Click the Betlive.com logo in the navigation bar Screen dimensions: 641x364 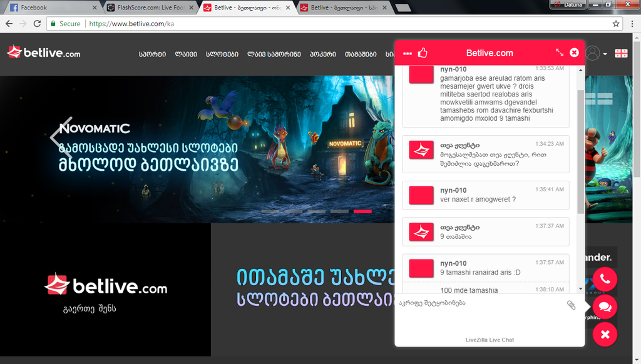(44, 54)
